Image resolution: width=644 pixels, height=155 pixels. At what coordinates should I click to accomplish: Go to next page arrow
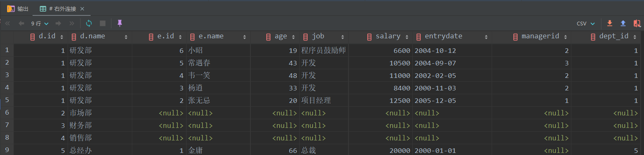click(58, 23)
